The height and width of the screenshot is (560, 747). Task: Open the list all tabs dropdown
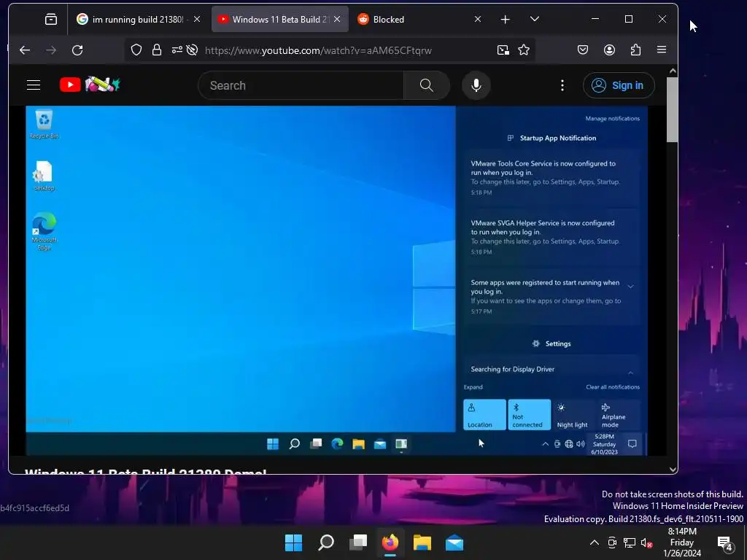pyautogui.click(x=535, y=19)
